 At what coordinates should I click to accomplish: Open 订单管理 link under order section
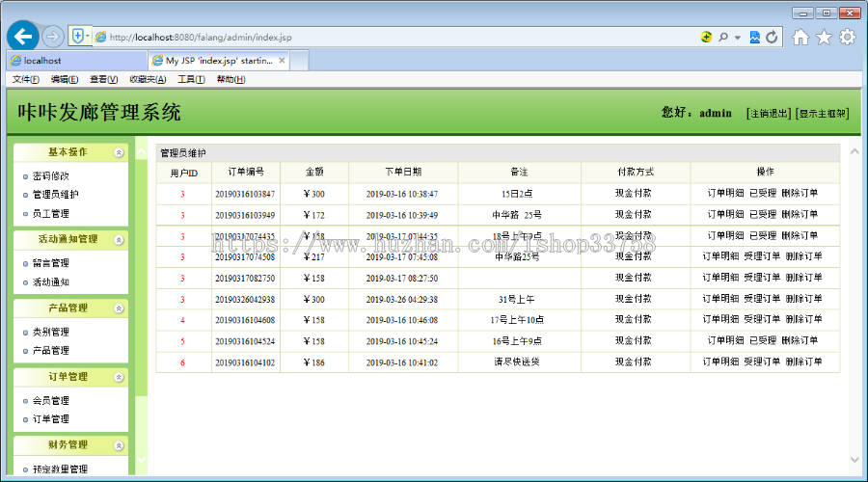[50, 419]
